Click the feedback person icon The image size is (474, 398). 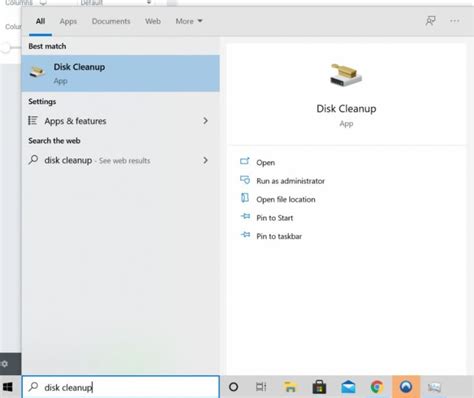[x=430, y=21]
